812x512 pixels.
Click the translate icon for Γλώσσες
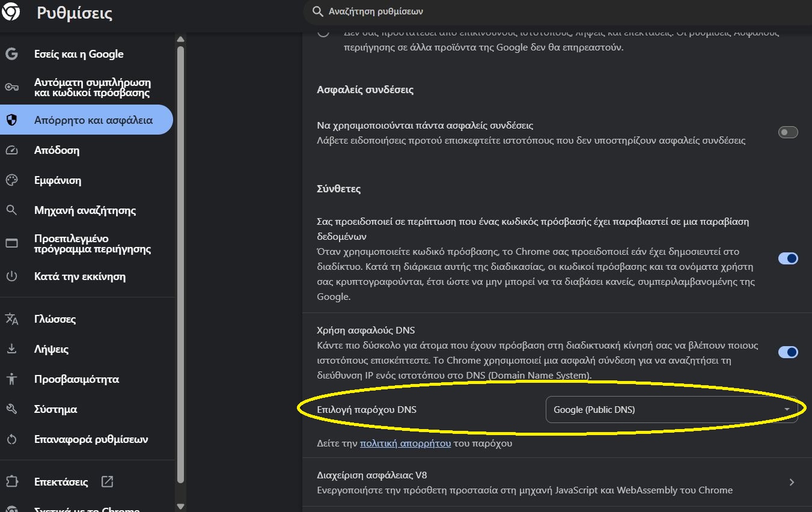coord(11,319)
